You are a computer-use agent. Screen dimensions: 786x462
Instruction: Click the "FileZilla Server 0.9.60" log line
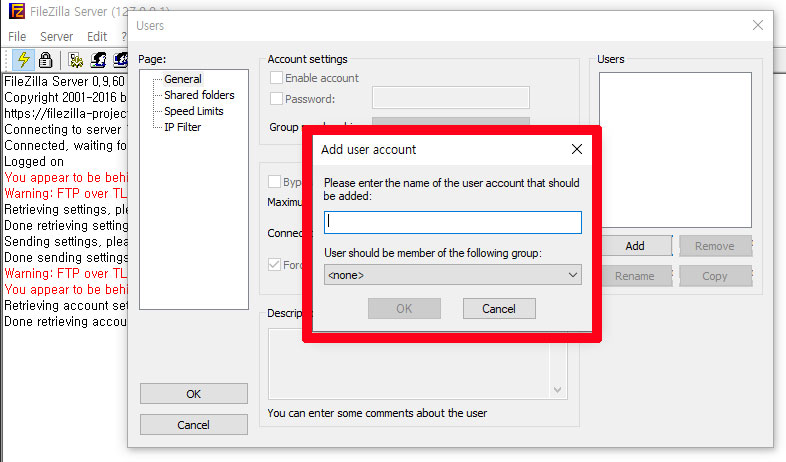click(64, 81)
